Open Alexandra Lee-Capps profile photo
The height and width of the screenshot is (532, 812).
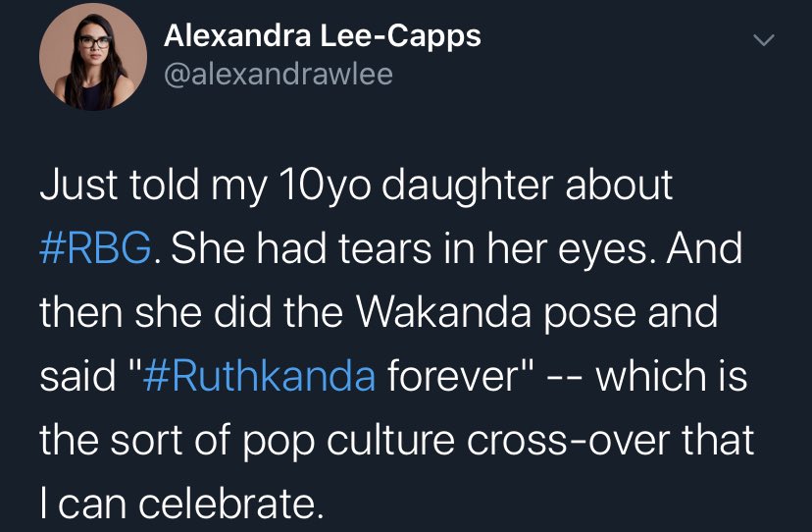coord(93,57)
